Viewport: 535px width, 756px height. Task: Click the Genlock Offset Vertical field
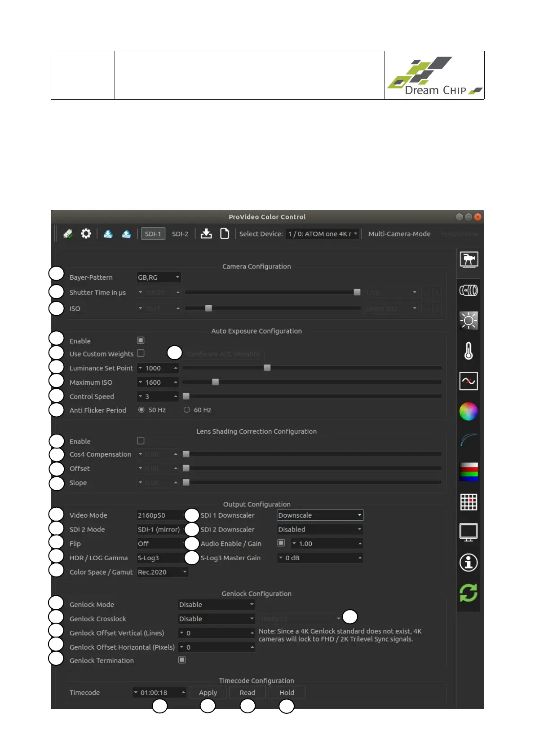point(217,633)
